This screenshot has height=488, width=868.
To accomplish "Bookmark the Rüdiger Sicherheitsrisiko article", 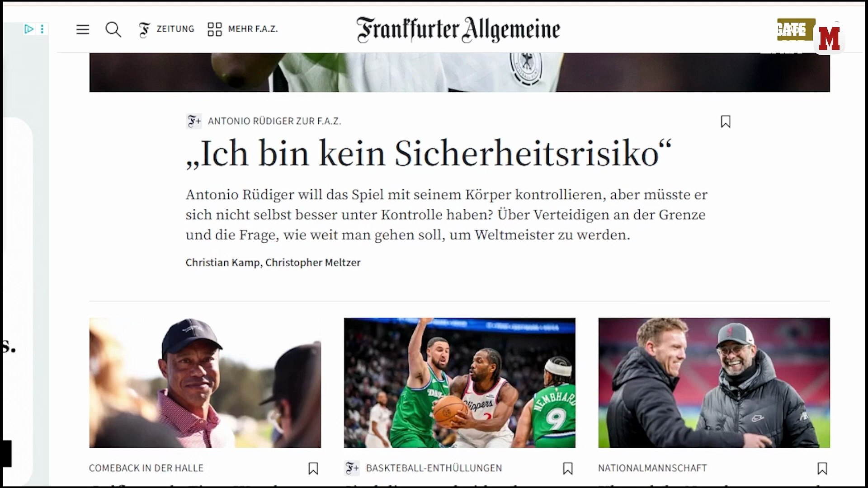I will click(x=726, y=122).
